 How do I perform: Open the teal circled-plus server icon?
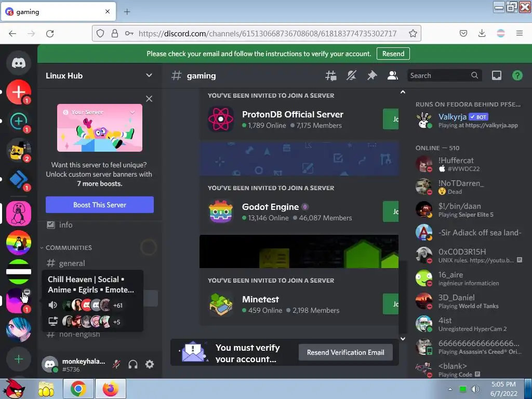coord(19,121)
